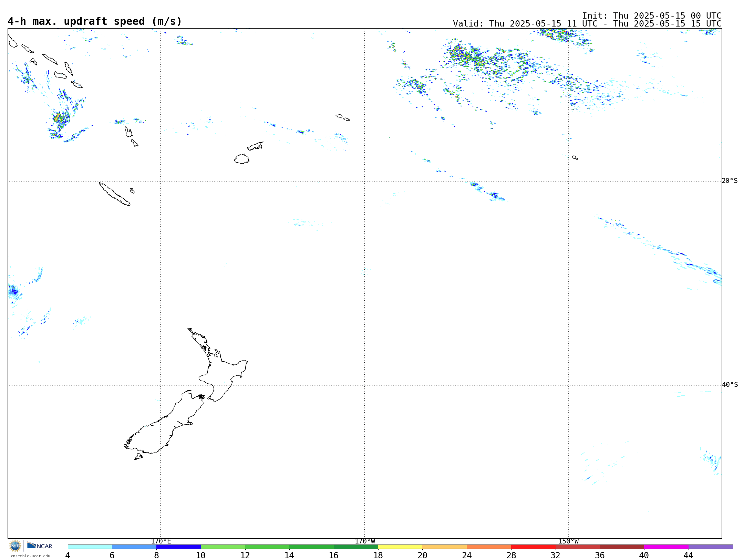Click the 'Init: Thu 2025-05-15 00 UTC' line
This screenshot has height=560, width=744.
(x=652, y=16)
